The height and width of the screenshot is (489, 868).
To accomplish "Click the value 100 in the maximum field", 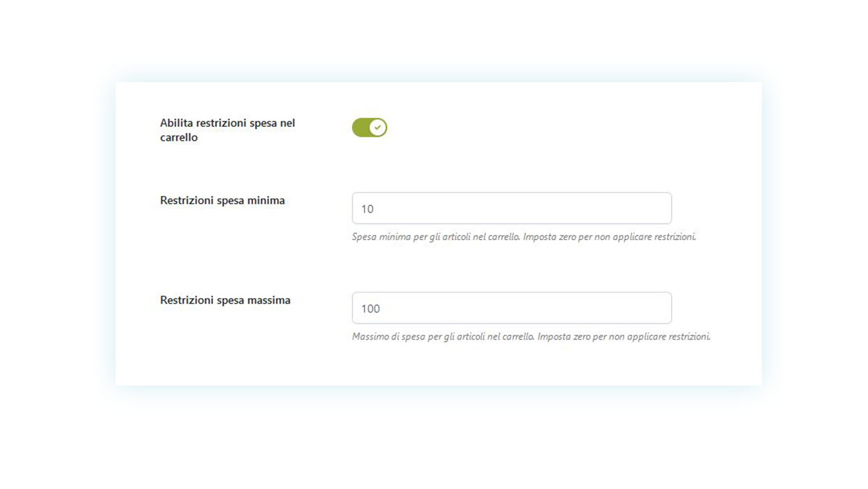I will (371, 309).
